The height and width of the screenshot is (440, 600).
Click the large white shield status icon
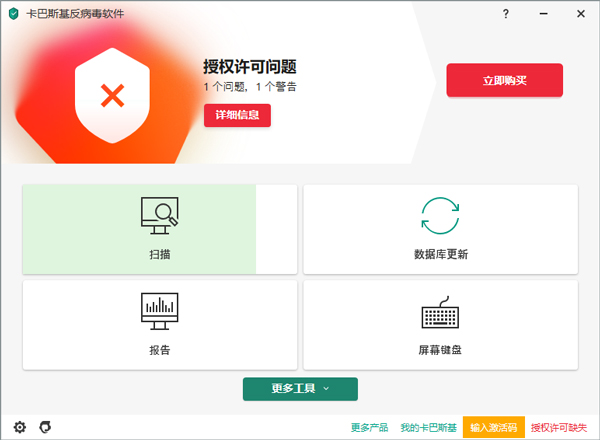(112, 96)
